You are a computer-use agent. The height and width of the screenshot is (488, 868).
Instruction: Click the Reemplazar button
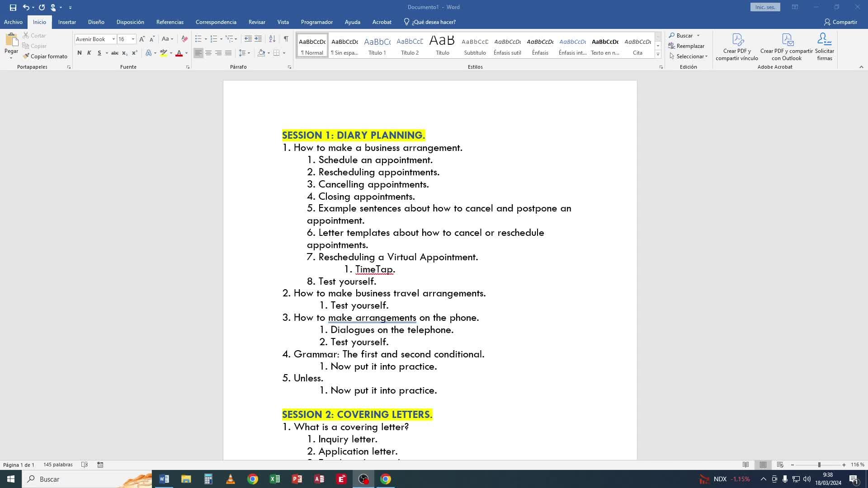coord(686,46)
